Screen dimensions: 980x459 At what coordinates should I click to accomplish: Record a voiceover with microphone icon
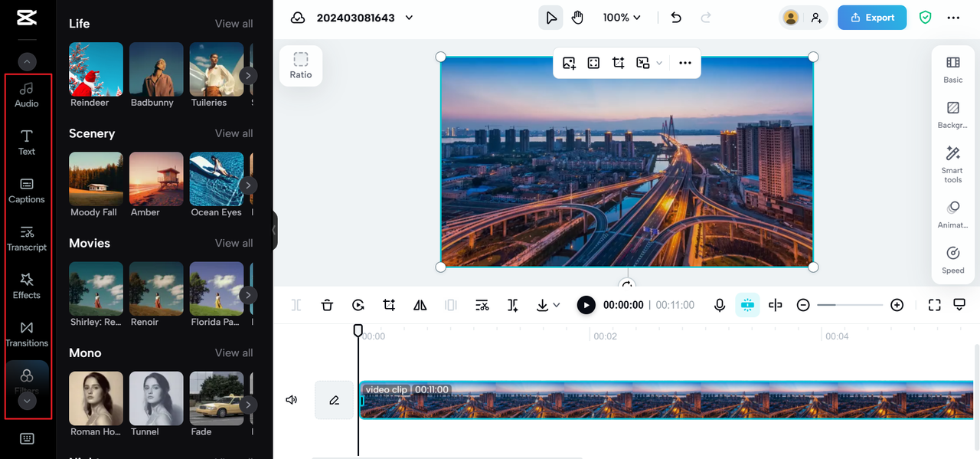click(720, 305)
